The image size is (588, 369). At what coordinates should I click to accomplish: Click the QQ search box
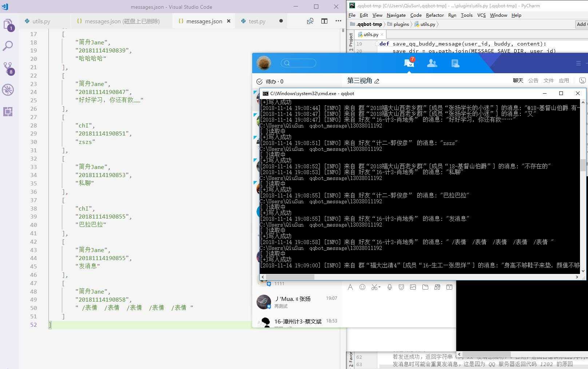[298, 63]
